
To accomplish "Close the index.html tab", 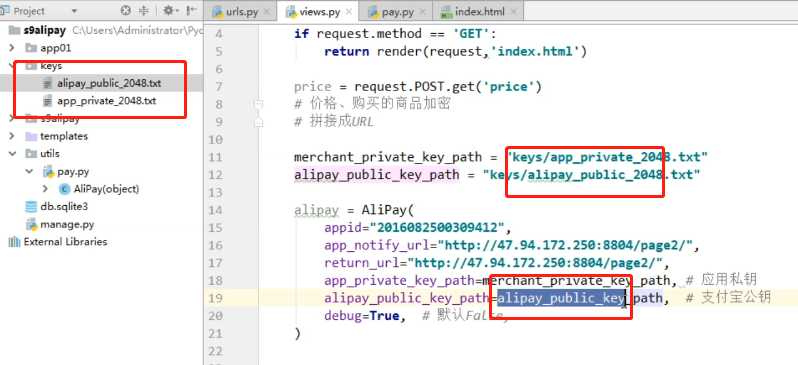I will click(x=513, y=12).
